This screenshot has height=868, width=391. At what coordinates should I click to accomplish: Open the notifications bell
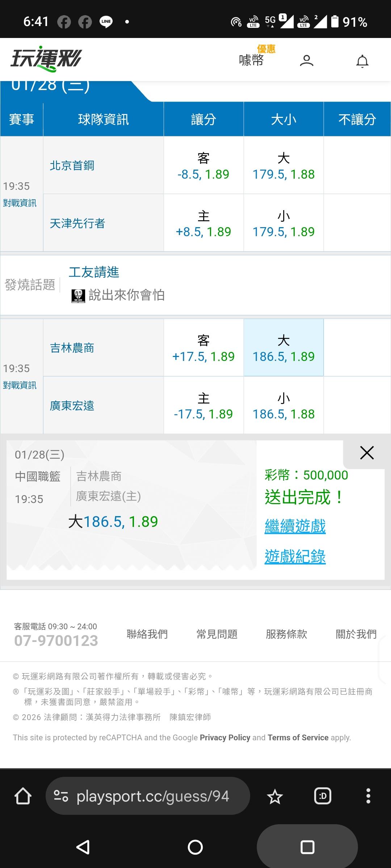click(x=362, y=61)
